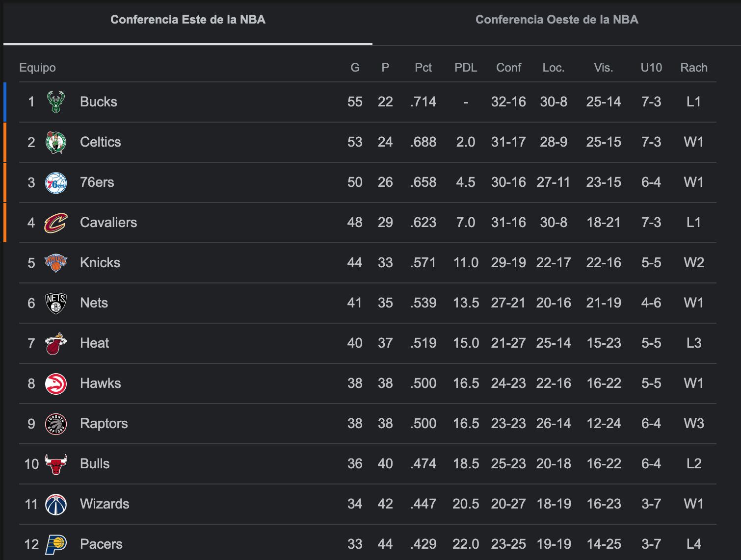Click the Raptors team name
This screenshot has height=560, width=741.
[104, 424]
